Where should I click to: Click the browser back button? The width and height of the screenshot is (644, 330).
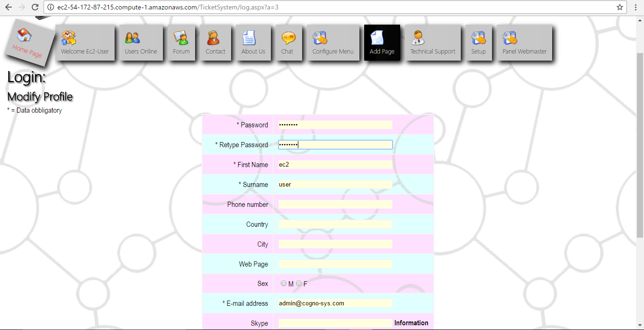point(8,7)
